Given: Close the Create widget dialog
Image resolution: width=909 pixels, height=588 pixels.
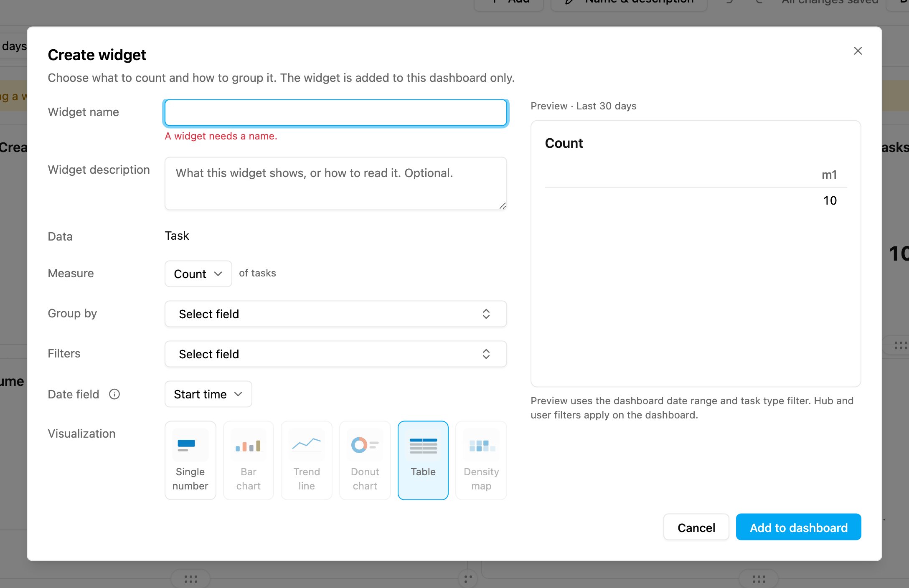Looking at the screenshot, I should [858, 51].
